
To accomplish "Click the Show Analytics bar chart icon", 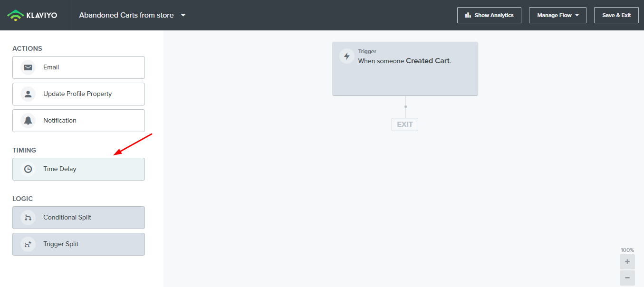I will click(x=468, y=15).
